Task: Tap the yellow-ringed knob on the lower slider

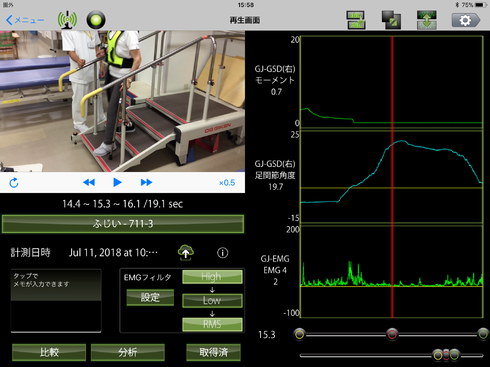Action: click(438, 355)
